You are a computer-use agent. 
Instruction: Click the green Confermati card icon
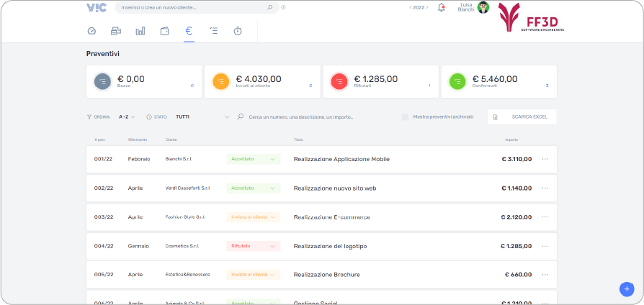point(457,81)
